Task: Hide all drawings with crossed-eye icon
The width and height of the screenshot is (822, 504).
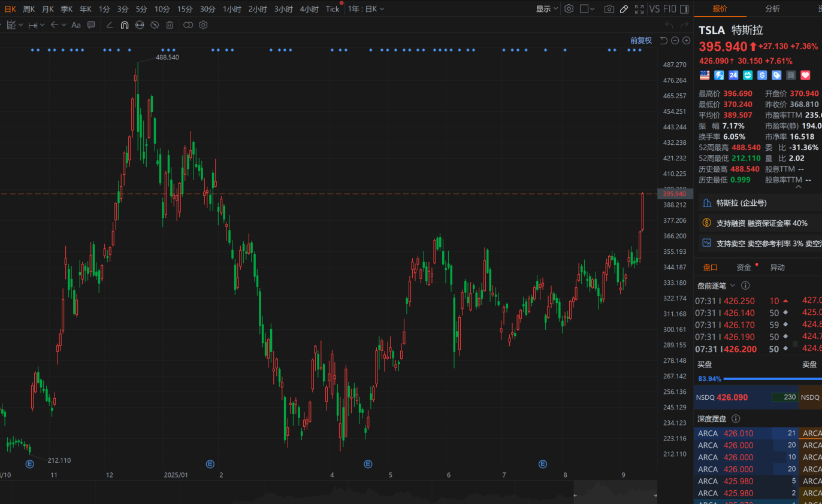Action: pos(155,25)
